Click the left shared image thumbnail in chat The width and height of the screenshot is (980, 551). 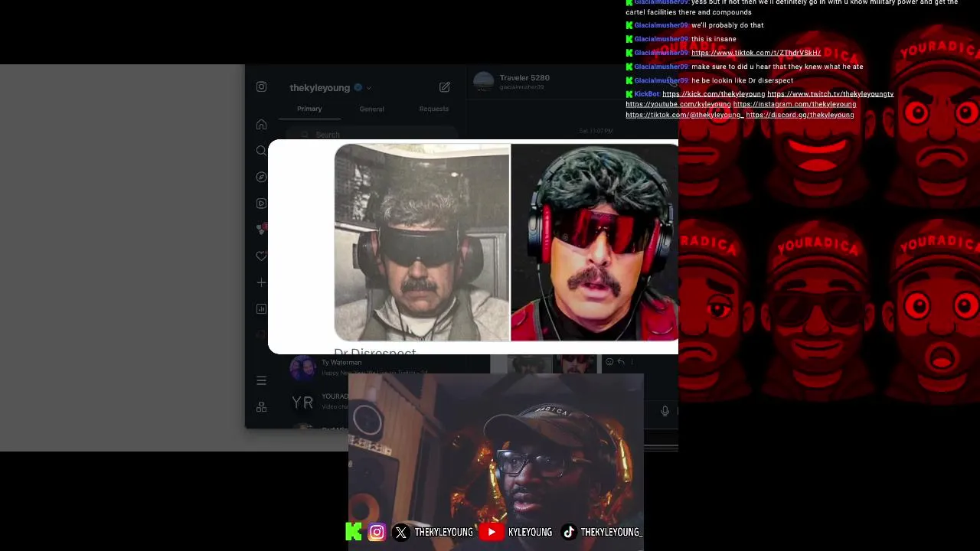coord(529,364)
